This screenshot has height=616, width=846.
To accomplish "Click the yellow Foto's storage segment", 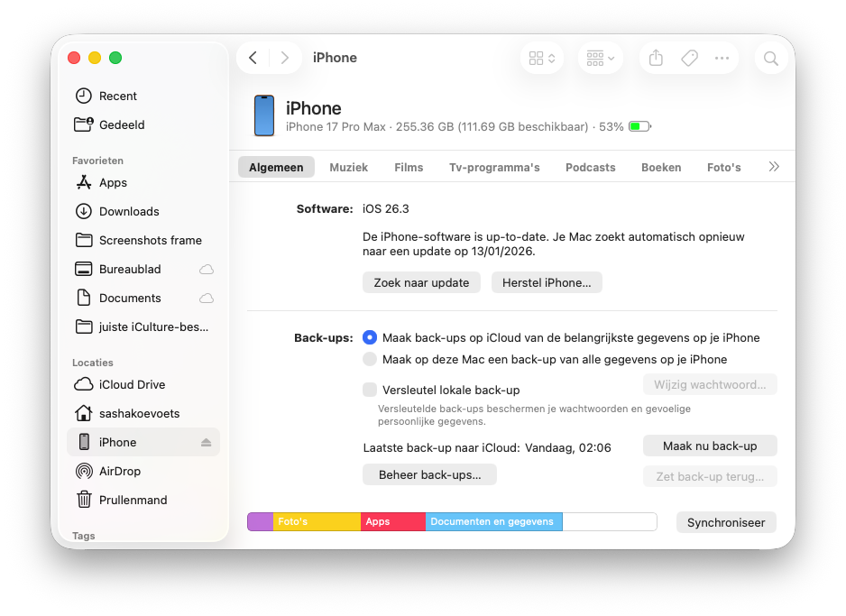I will [x=316, y=521].
